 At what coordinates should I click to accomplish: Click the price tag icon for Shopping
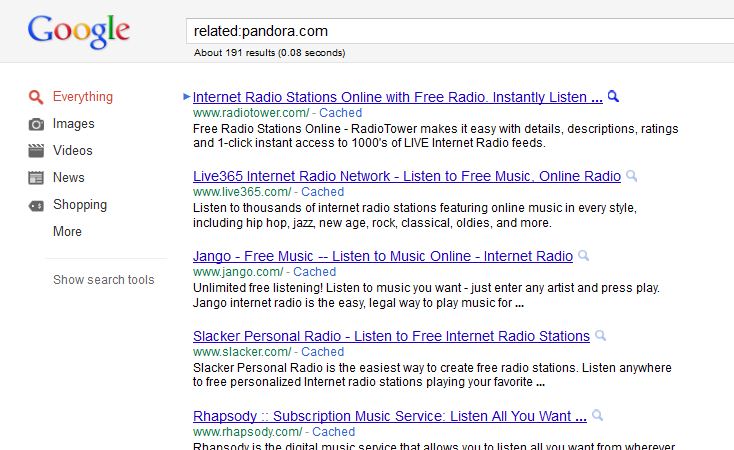36,206
